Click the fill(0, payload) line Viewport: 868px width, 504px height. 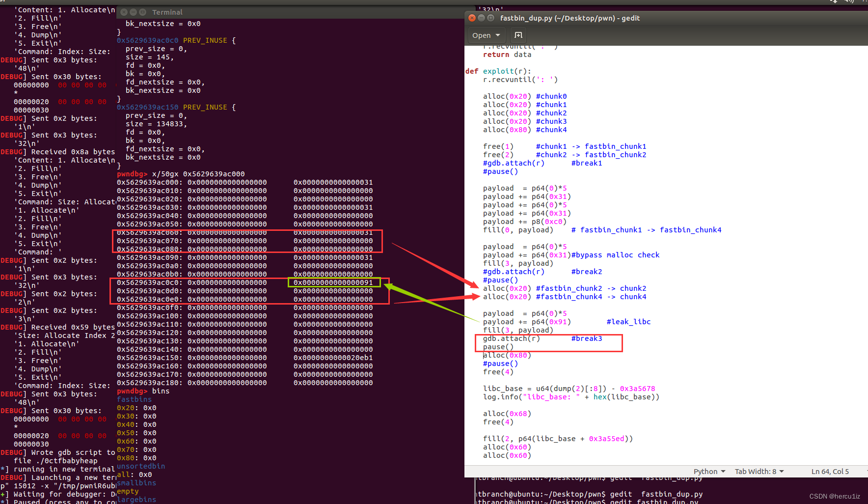point(602,230)
